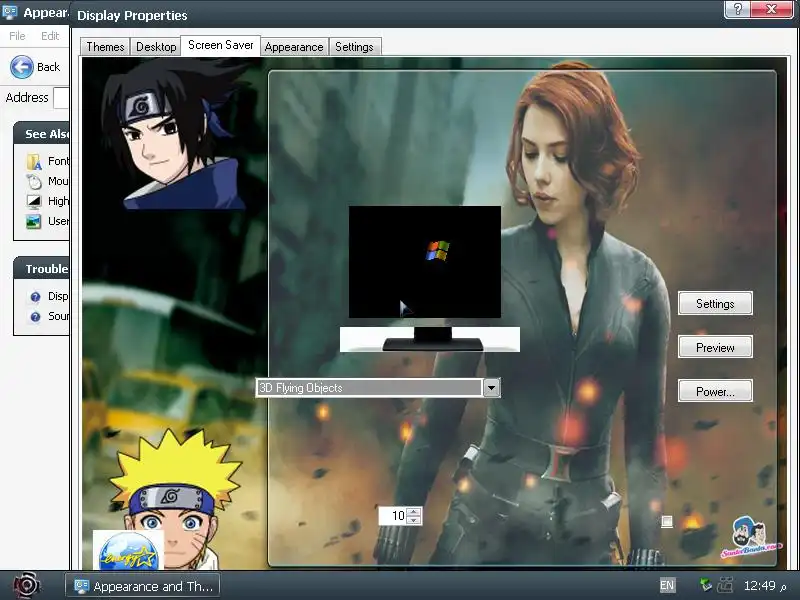Open the Desktop tab
Screen dimensions: 800x600
coord(156,47)
